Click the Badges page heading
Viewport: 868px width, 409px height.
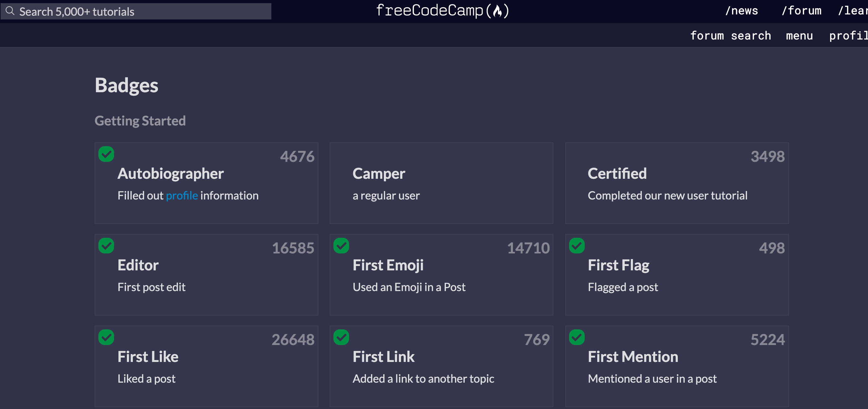127,86
